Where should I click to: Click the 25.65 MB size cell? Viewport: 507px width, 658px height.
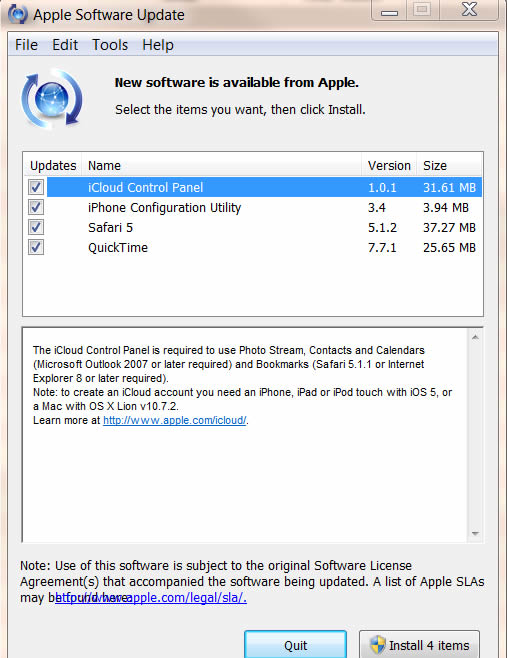pyautogui.click(x=449, y=248)
